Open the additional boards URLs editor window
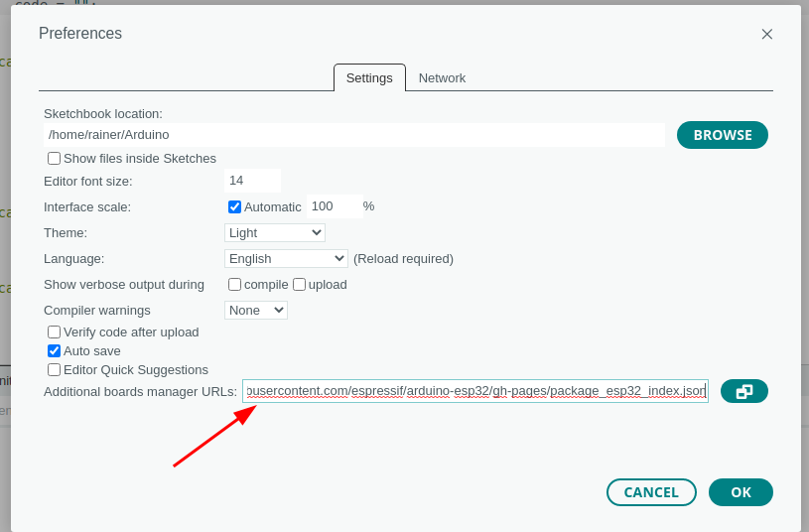This screenshot has height=532, width=809. click(x=743, y=391)
